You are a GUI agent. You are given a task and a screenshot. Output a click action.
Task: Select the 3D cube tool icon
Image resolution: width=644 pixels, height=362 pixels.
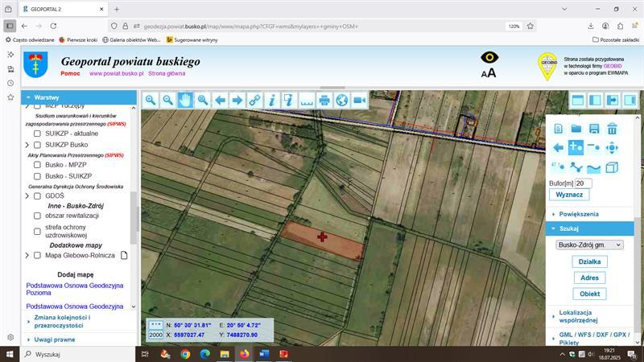click(612, 167)
